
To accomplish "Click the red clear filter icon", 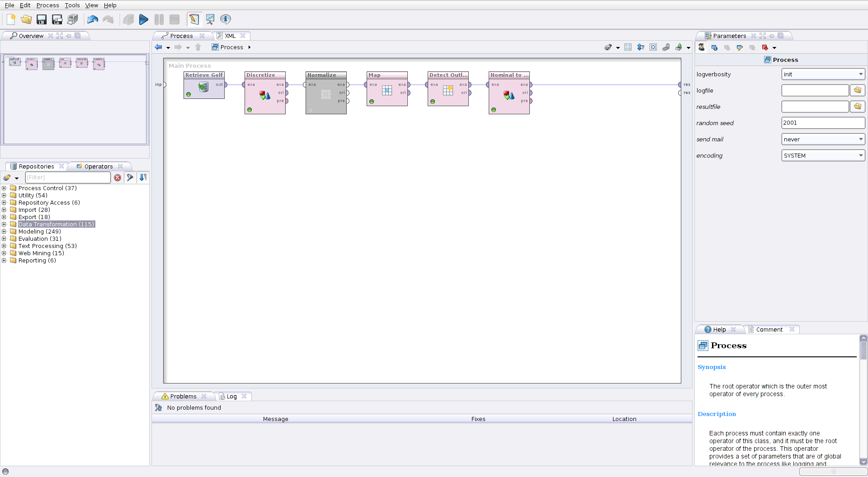I will click(118, 178).
